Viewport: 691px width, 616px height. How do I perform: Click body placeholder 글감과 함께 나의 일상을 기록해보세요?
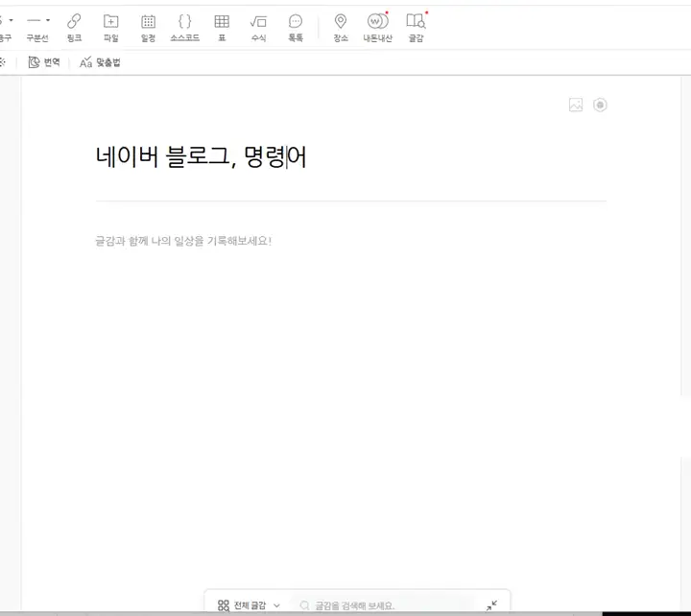pos(183,241)
